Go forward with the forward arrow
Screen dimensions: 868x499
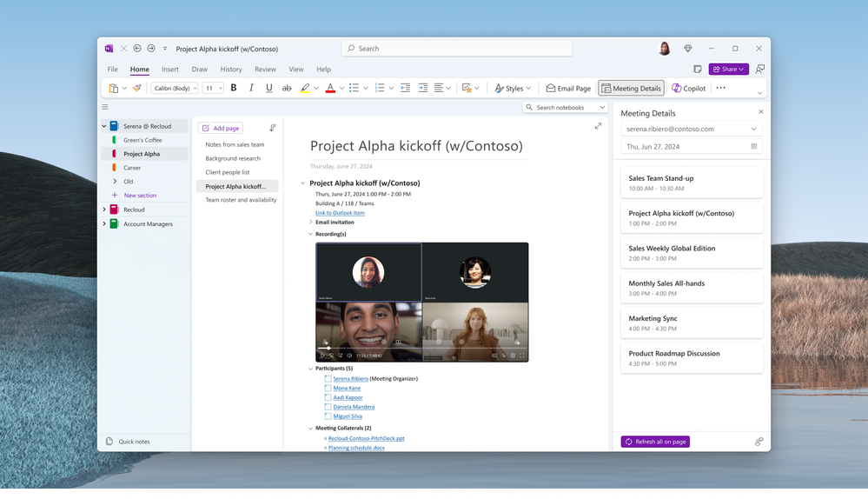point(151,48)
